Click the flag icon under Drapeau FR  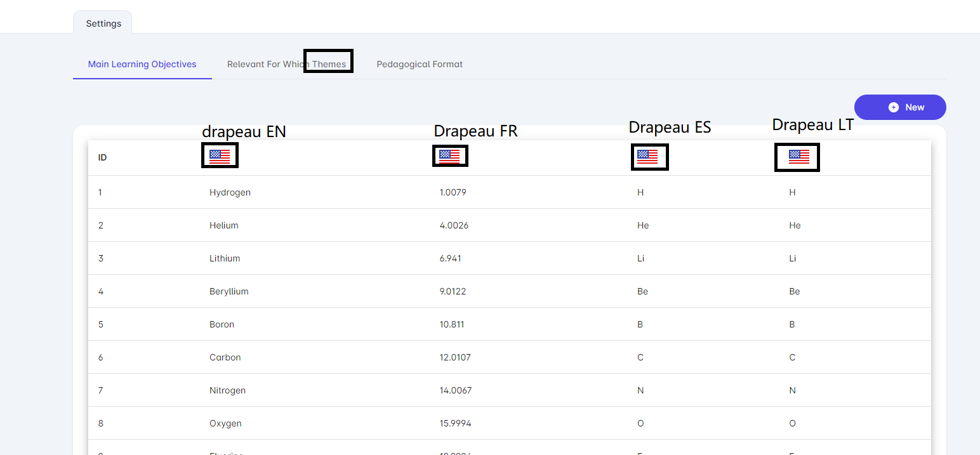[x=449, y=157]
